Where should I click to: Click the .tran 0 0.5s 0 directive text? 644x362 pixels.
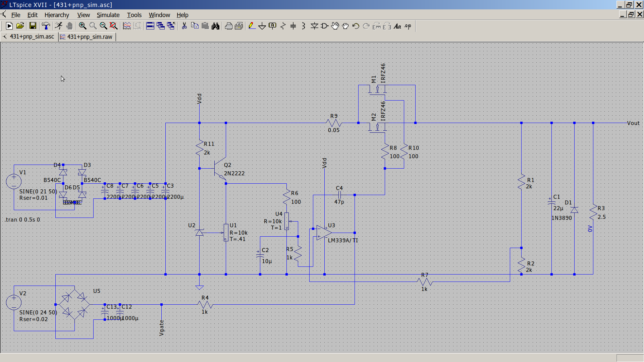pos(22,220)
